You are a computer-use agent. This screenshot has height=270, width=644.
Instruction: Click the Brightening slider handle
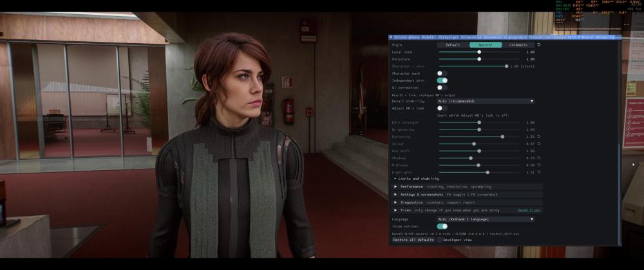point(479,130)
